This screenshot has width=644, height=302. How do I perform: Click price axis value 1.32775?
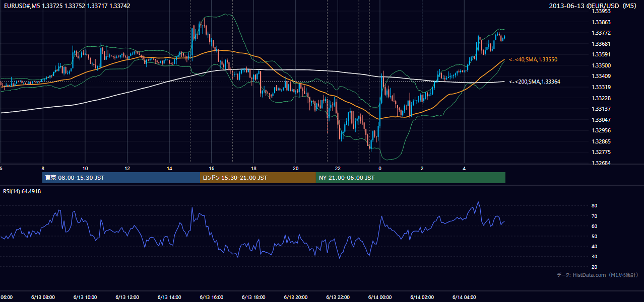[x=601, y=152]
